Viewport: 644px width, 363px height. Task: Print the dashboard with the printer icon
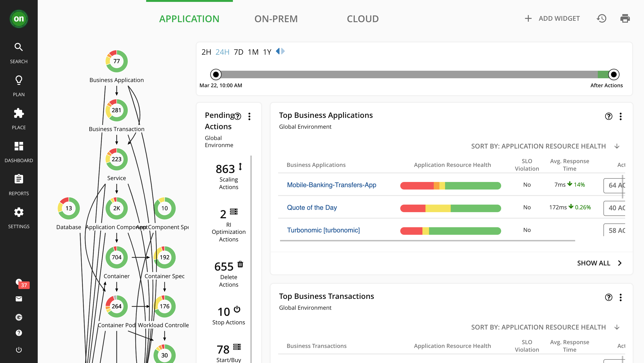625,18
